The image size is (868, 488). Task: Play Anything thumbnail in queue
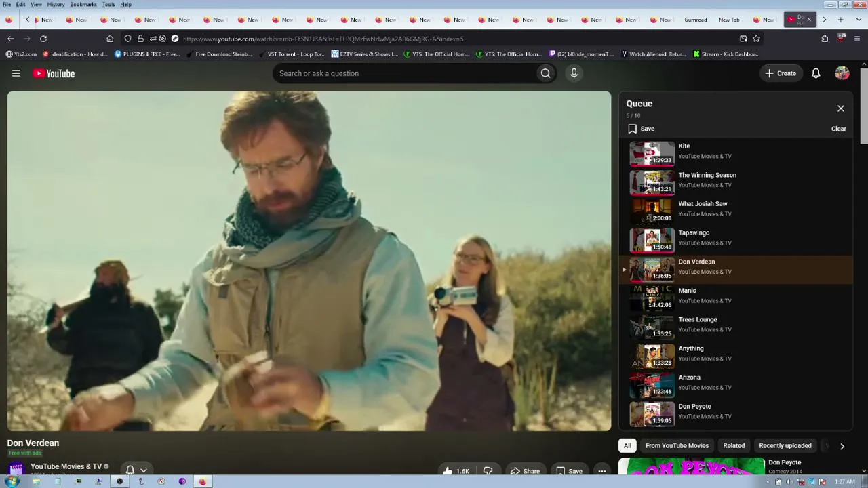(x=652, y=356)
